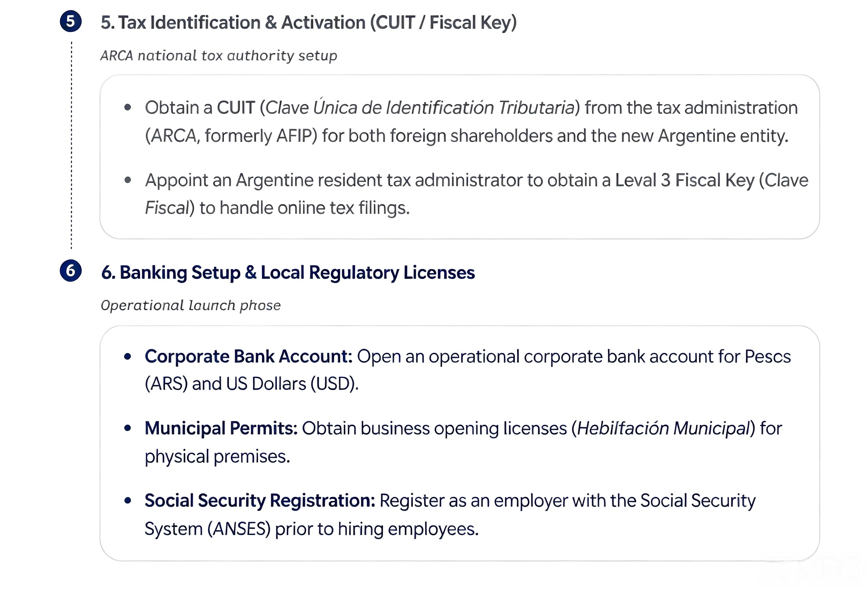868x590 pixels.
Task: Click the bullet before Appoint an Argentine resident
Action: click(128, 180)
